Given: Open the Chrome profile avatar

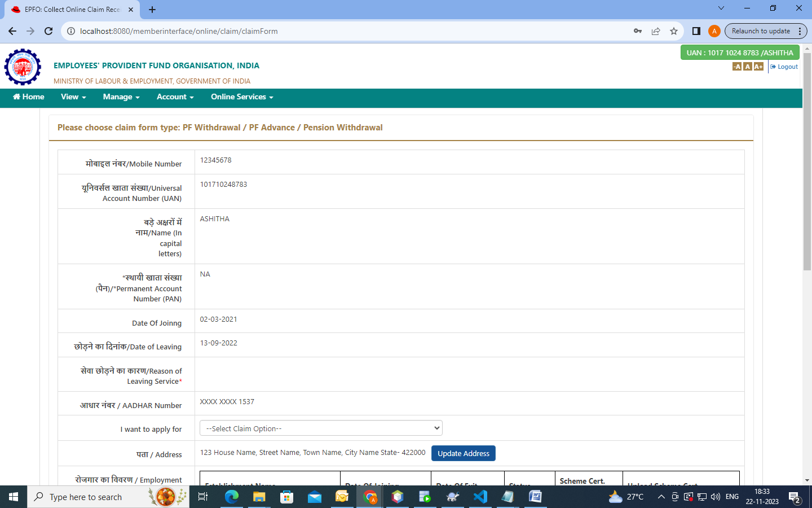Looking at the screenshot, I should point(714,31).
